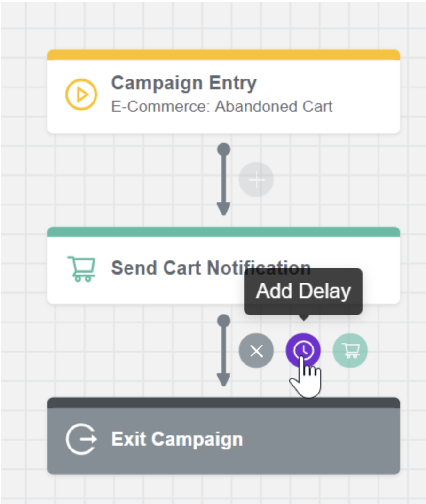This screenshot has height=504, width=426.
Task: Click the Exit Campaign arrow icon
Action: (81, 439)
